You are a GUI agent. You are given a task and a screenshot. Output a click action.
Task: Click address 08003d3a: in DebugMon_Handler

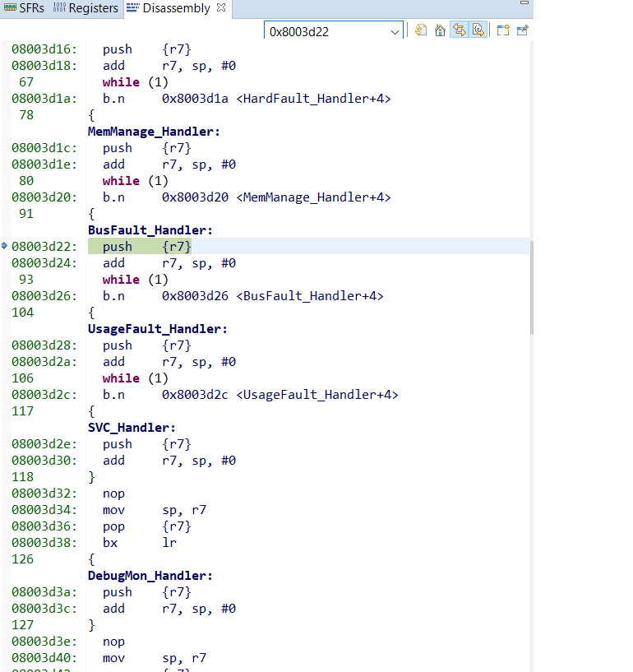[44, 592]
